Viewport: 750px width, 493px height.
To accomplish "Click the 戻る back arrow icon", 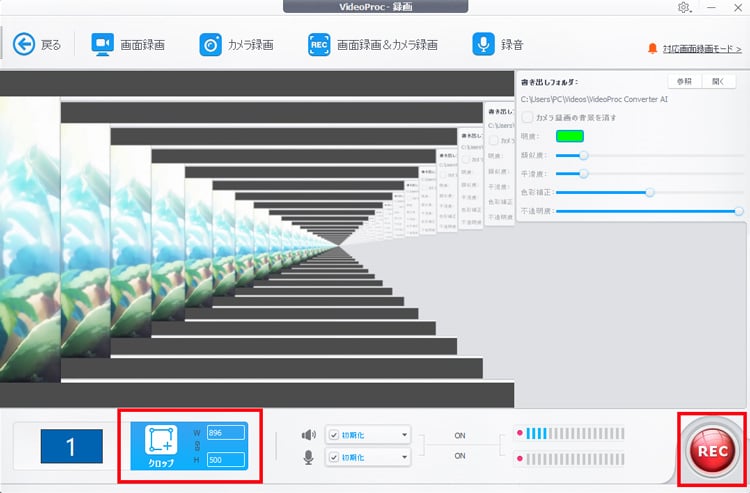I will click(24, 44).
